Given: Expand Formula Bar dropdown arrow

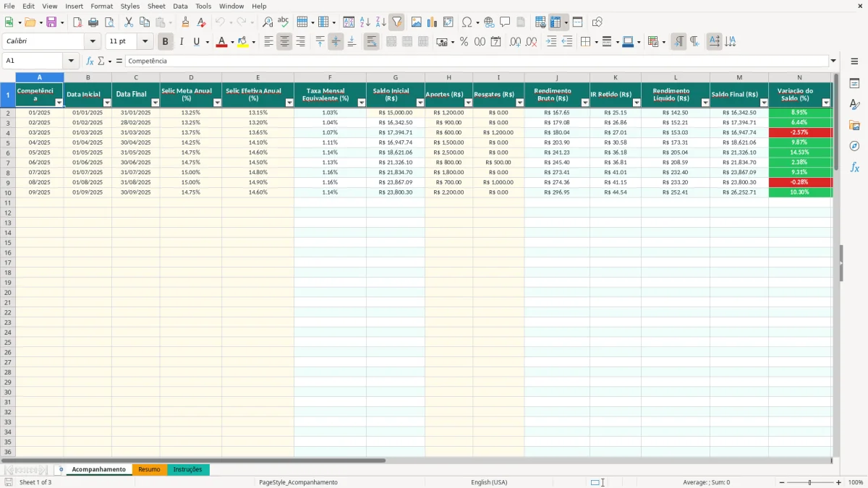Looking at the screenshot, I should [x=833, y=61].
